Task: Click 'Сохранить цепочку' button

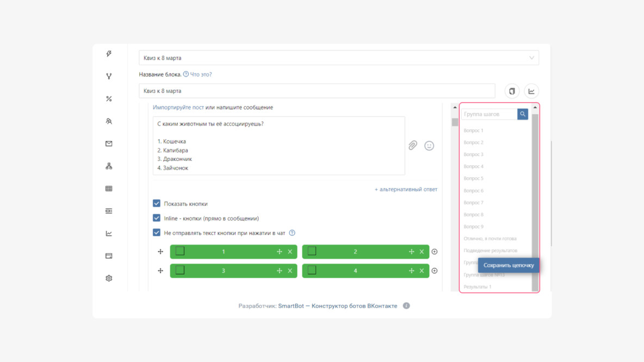Action: point(509,265)
